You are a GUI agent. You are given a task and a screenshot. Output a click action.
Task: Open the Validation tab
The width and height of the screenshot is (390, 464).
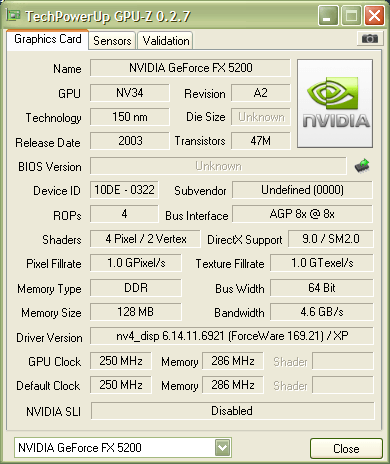pos(166,41)
